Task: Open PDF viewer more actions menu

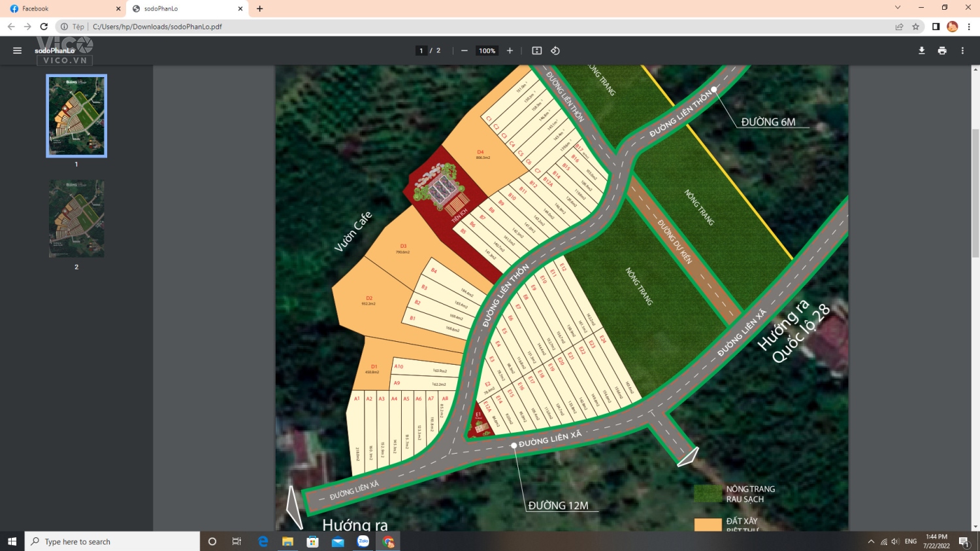Action: coord(962,50)
